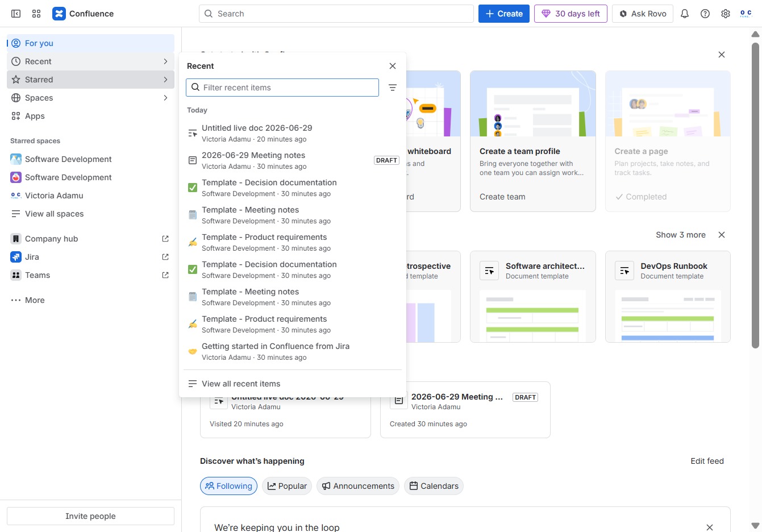The width and height of the screenshot is (762, 532).
Task: Click the Teams icon in the sidebar
Action: click(x=16, y=275)
